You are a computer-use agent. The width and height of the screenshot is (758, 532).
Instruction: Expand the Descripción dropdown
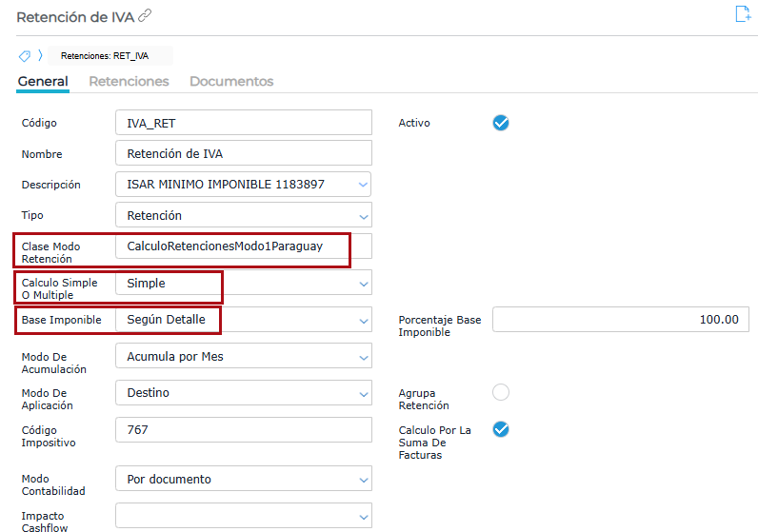[x=362, y=185]
